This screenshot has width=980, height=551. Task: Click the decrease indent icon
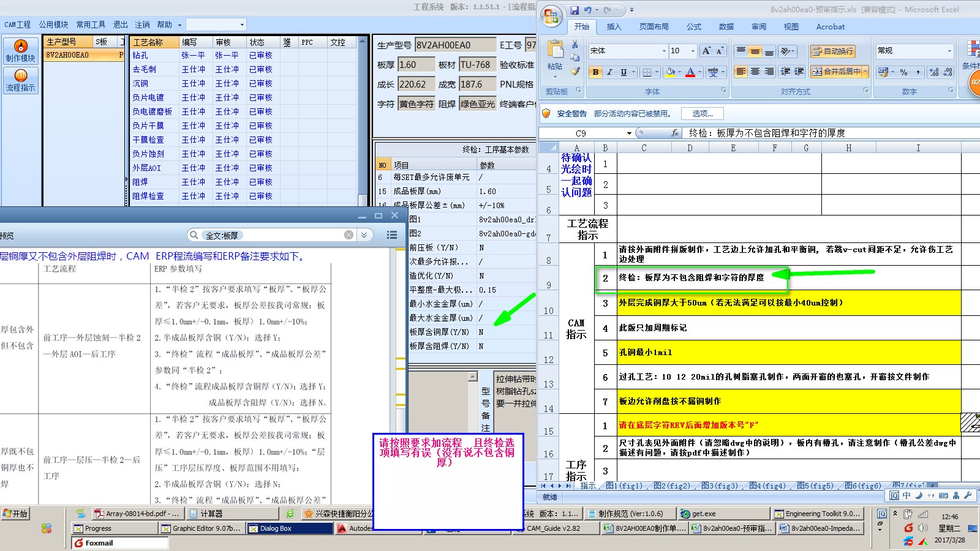coord(786,72)
